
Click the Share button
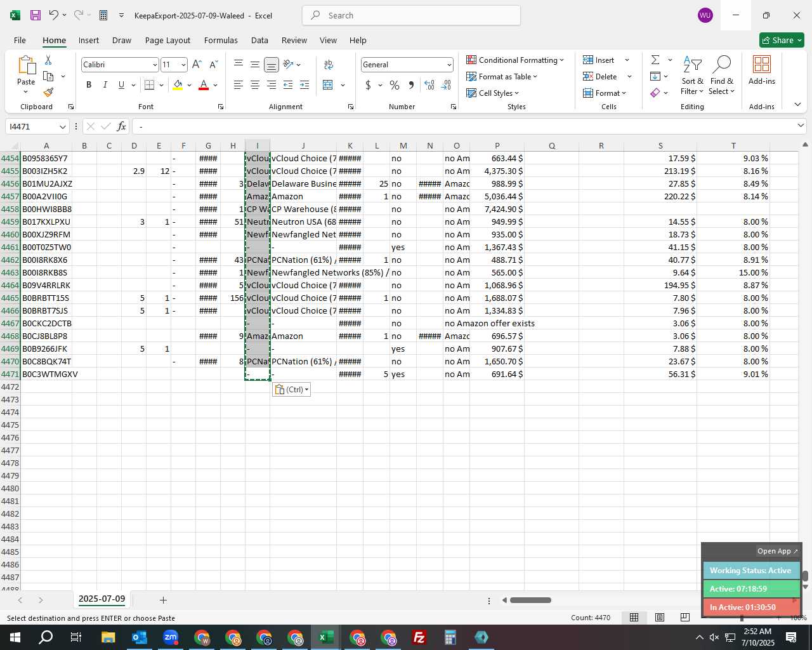coord(782,40)
